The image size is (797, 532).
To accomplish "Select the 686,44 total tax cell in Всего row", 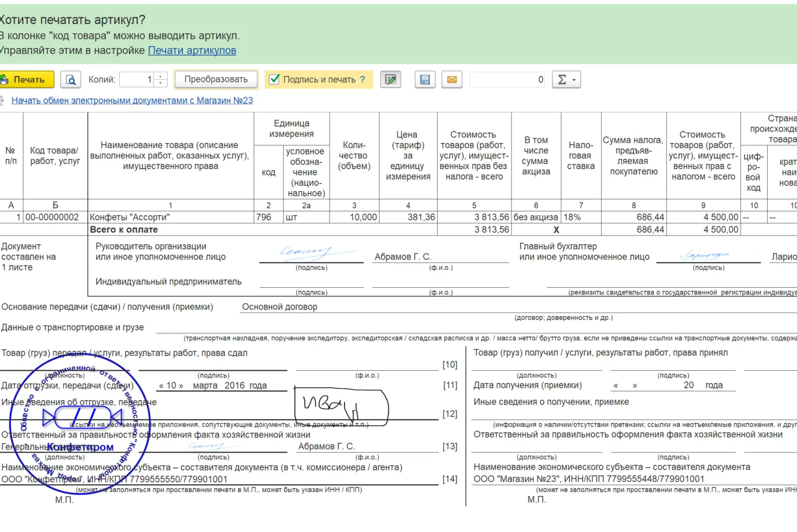I will pos(634,230).
